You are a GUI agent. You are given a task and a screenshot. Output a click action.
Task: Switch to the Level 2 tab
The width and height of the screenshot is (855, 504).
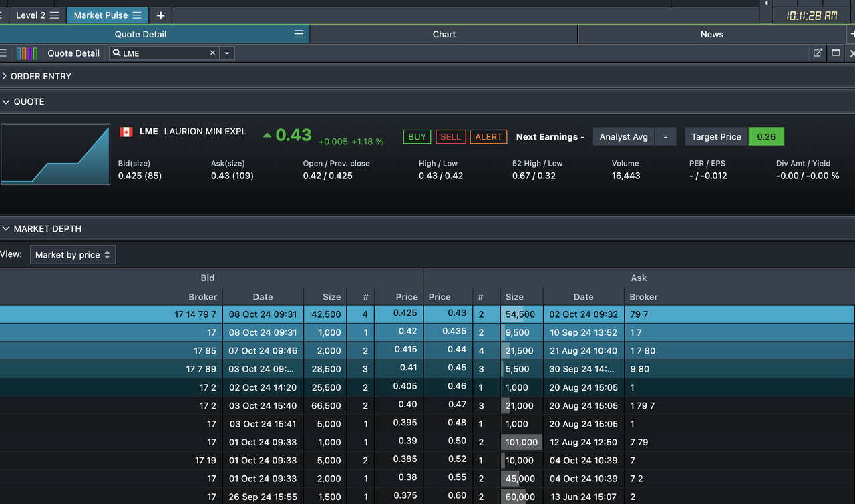(29, 15)
